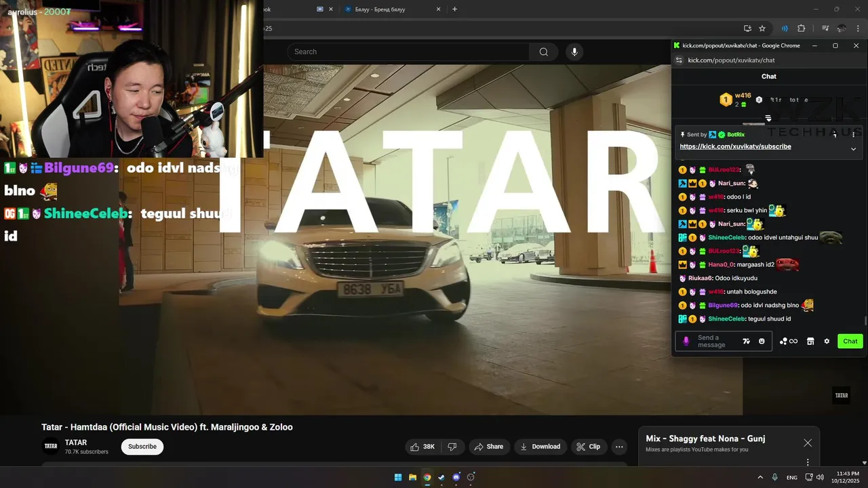Image resolution: width=868 pixels, height=488 pixels.
Task: Click the video title Tatar - Hamtdaa
Action: 167,427
